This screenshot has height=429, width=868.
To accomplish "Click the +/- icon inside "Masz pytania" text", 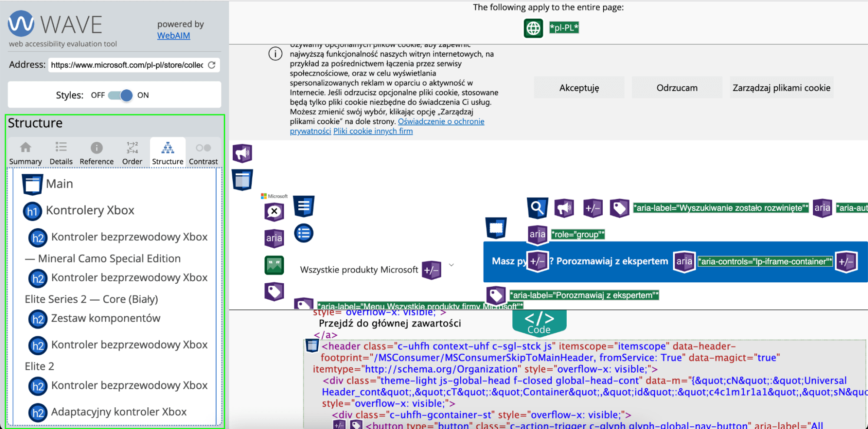I will 538,262.
